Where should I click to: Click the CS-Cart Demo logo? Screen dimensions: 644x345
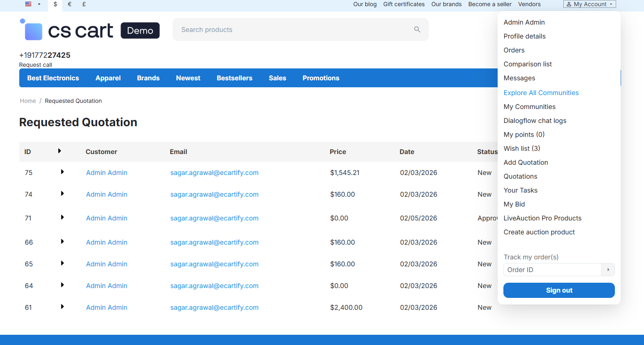[x=90, y=30]
